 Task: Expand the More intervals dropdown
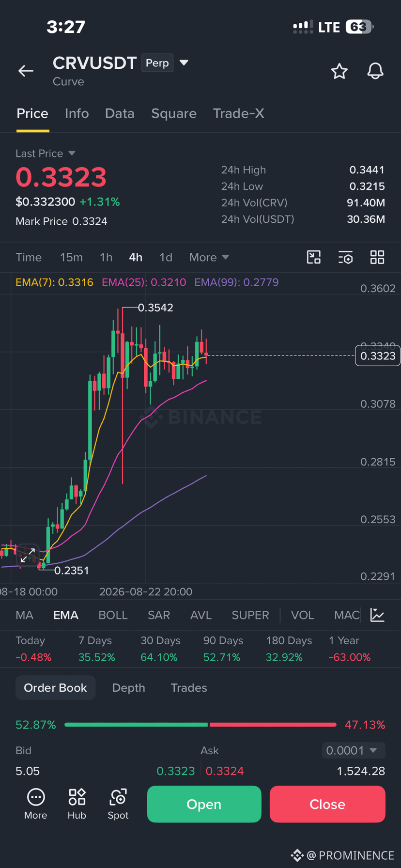point(209,257)
